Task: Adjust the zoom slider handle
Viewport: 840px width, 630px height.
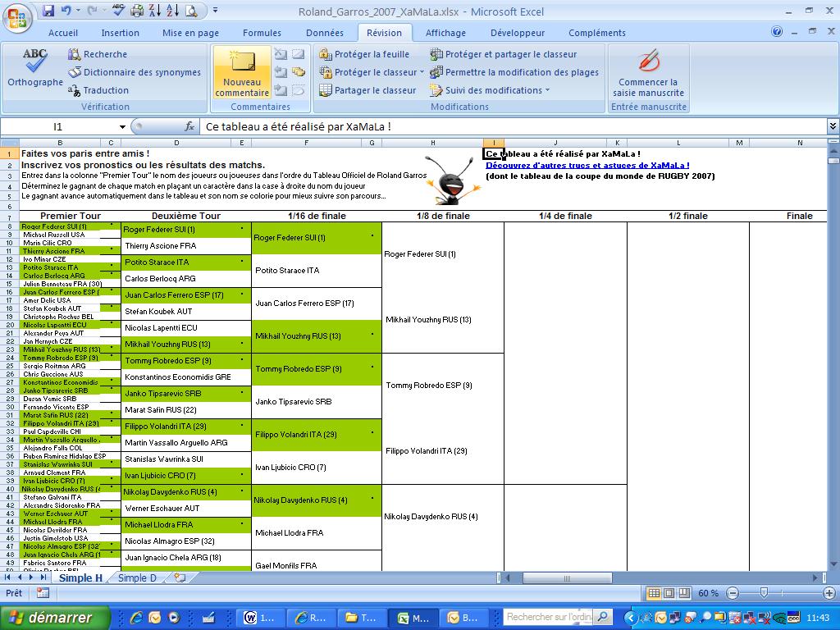Action: pyautogui.click(x=764, y=593)
